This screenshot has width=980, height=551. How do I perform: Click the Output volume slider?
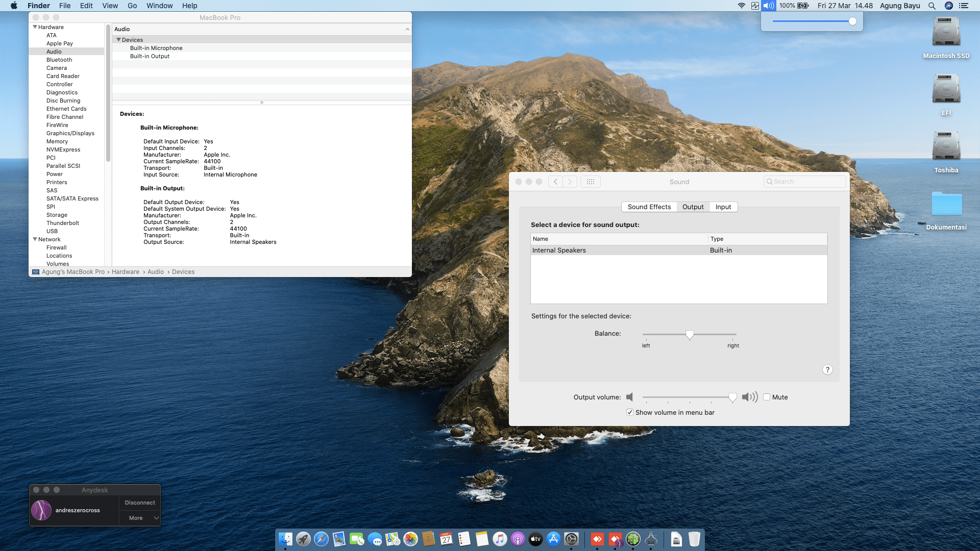(687, 397)
